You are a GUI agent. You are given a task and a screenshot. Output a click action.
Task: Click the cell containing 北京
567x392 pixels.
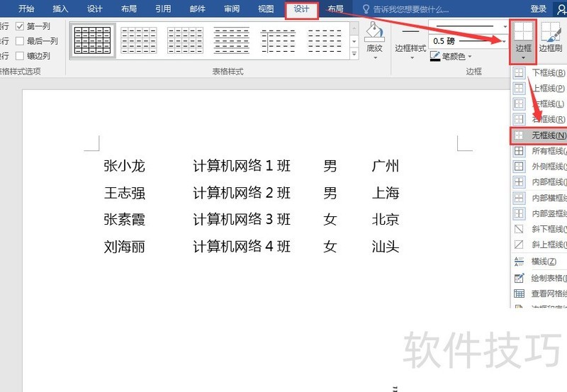coord(386,220)
